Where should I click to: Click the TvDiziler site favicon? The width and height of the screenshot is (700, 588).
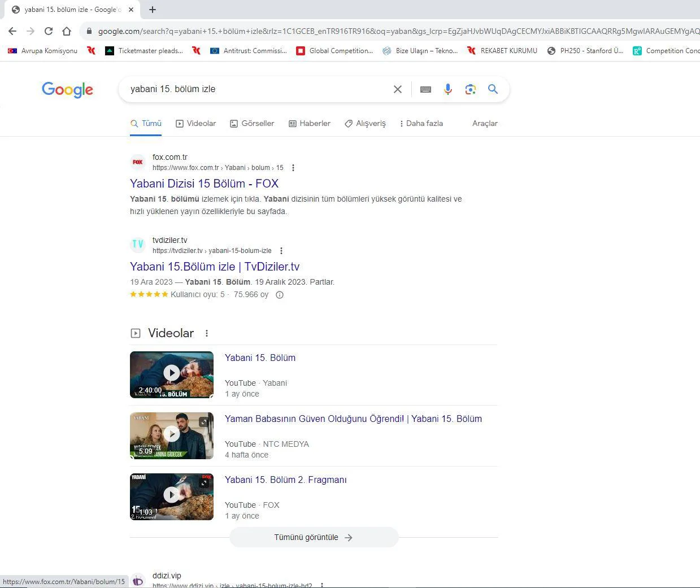pos(138,245)
